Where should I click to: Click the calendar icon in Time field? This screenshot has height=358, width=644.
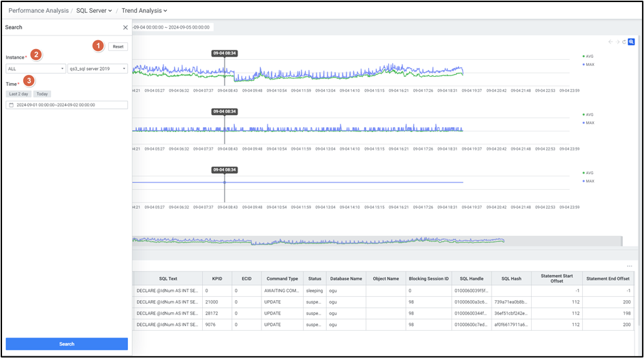tap(11, 105)
